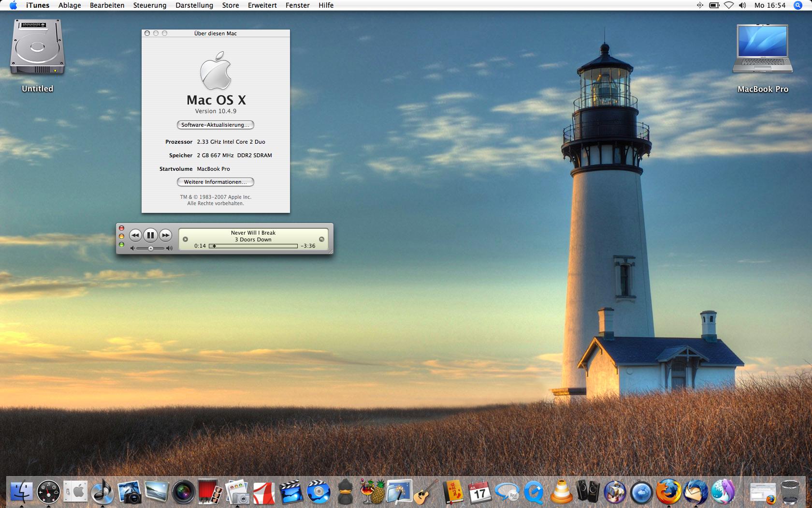Open Thunderbird from the Dock
The height and width of the screenshot is (508, 812).
pos(696,492)
